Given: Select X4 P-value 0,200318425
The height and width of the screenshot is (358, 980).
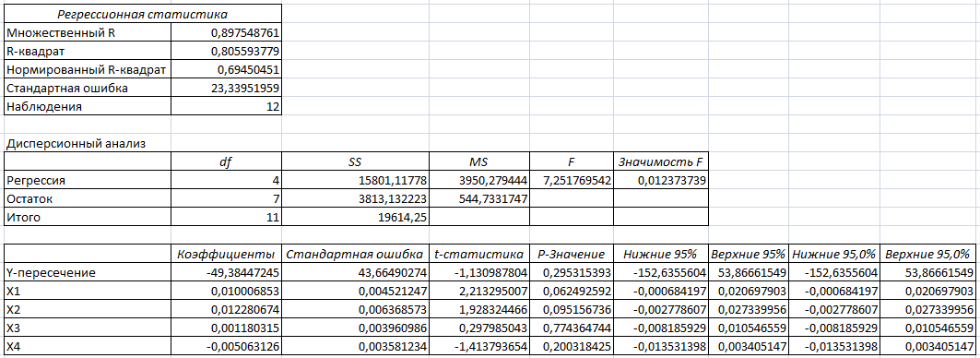Looking at the screenshot, I should [x=572, y=346].
